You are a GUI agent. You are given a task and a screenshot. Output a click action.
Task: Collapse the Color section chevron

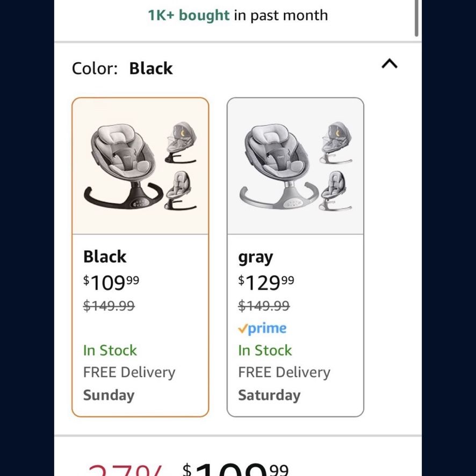point(389,64)
